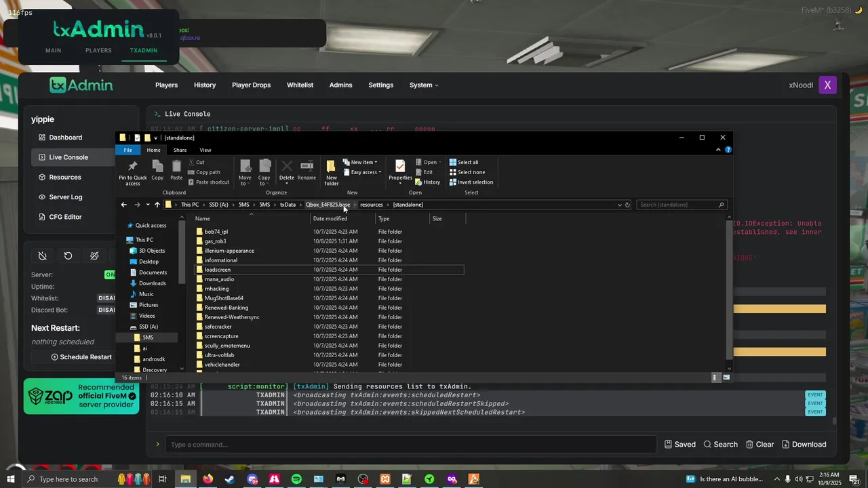
Task: Click Schedule Restart button
Action: click(81, 357)
